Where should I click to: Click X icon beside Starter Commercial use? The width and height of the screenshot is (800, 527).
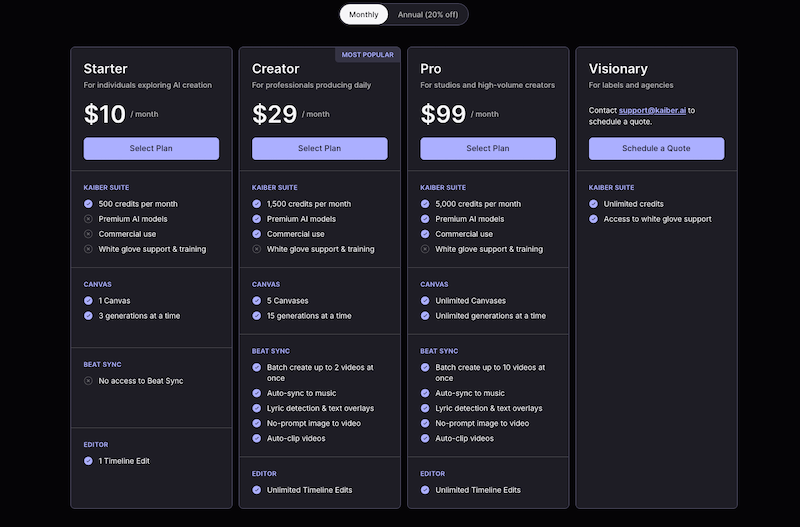pyautogui.click(x=88, y=234)
